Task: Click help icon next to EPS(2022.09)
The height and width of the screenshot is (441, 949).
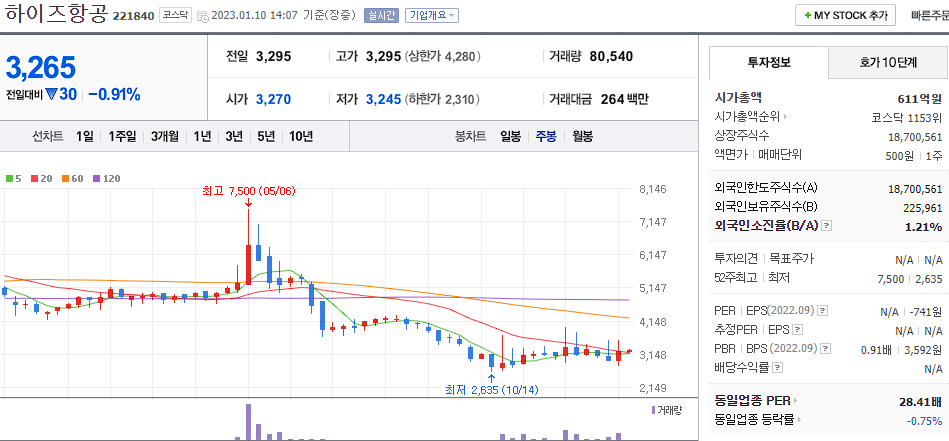Action: (823, 311)
